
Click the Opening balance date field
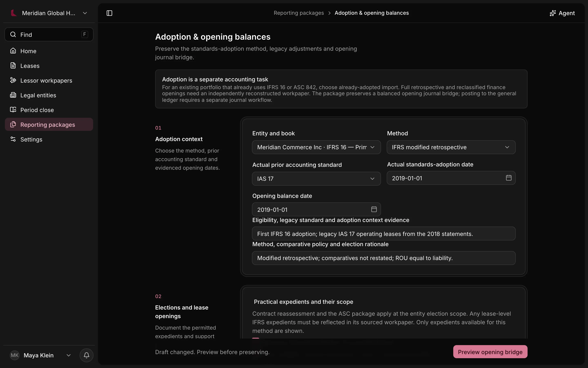pos(316,209)
